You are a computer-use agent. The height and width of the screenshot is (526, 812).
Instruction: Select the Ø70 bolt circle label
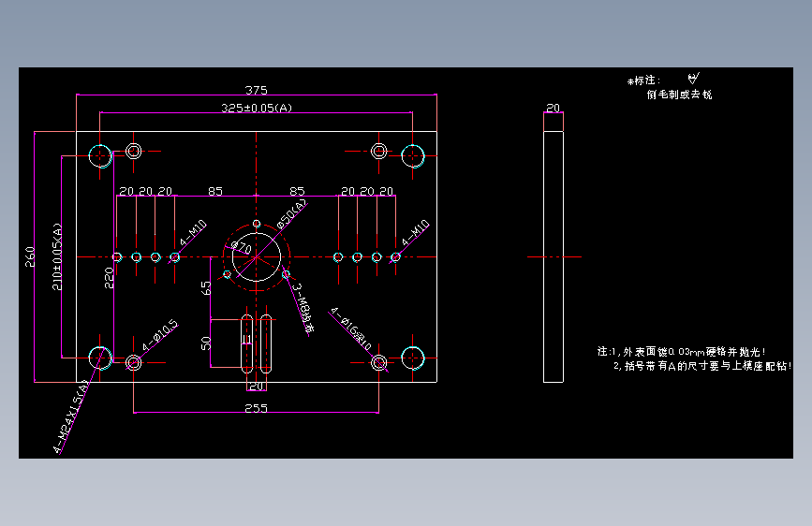242,247
